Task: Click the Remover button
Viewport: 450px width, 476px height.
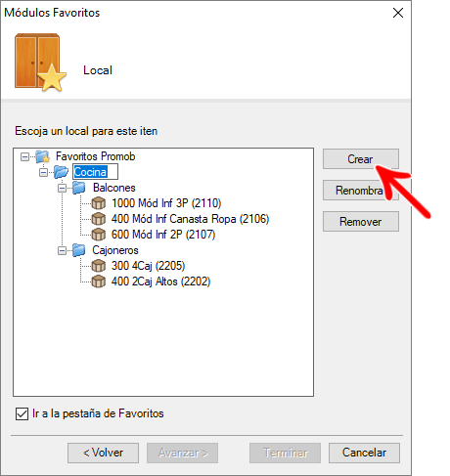Action: (x=361, y=222)
